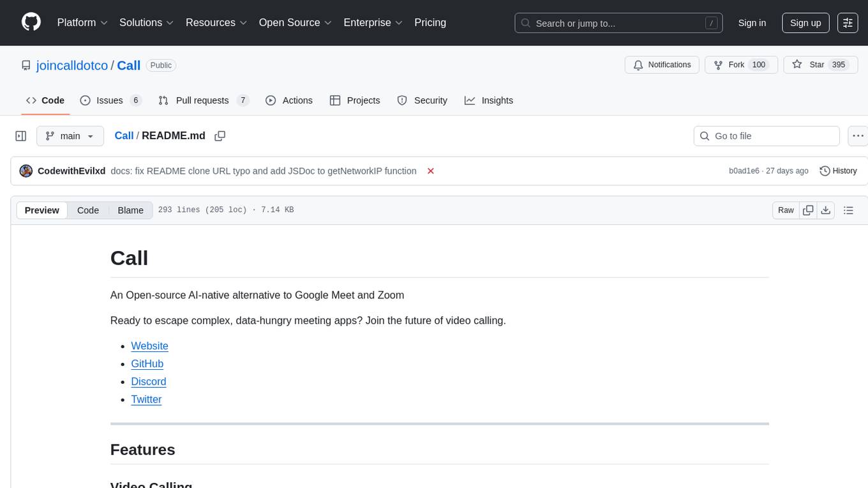Go to Call root in breadcrumb

(x=124, y=136)
